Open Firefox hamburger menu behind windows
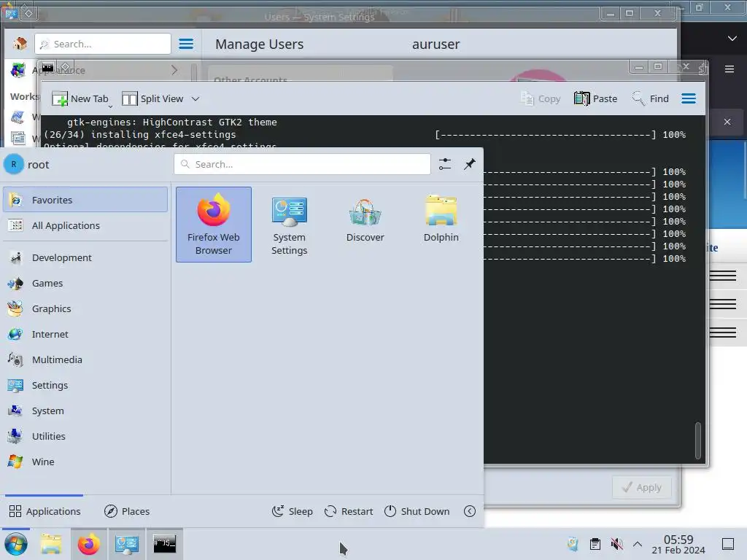Image resolution: width=747 pixels, height=560 pixels. 729,69
